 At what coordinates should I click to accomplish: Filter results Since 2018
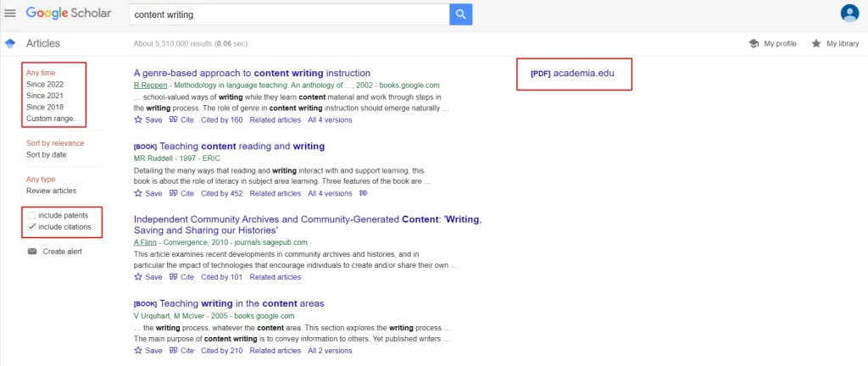click(x=45, y=108)
